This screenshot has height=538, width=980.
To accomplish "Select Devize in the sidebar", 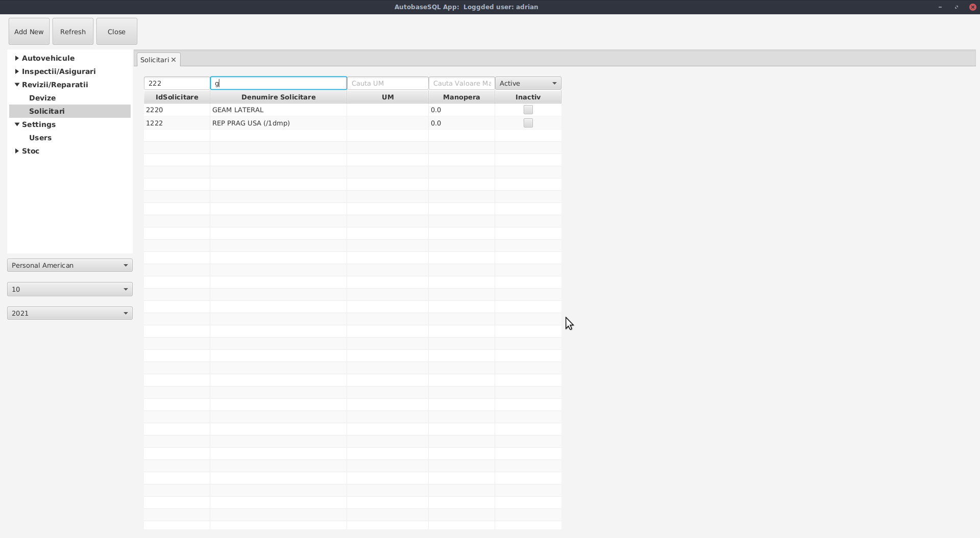I will pos(42,97).
